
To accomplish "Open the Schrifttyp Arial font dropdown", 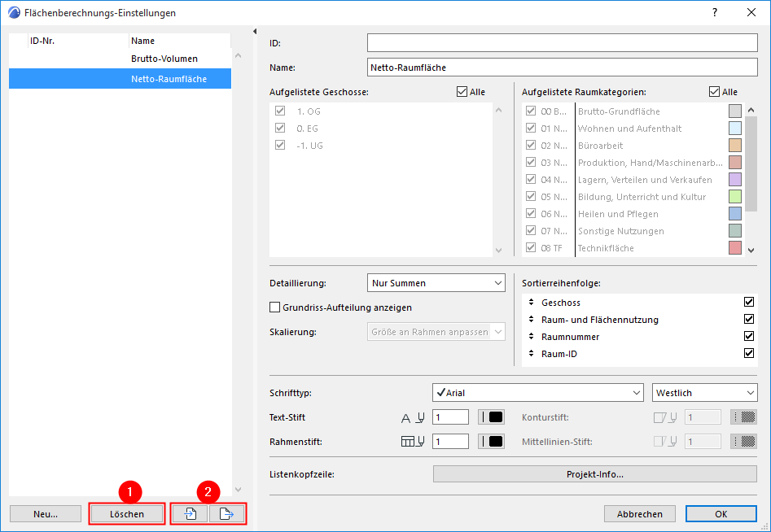I will [538, 392].
